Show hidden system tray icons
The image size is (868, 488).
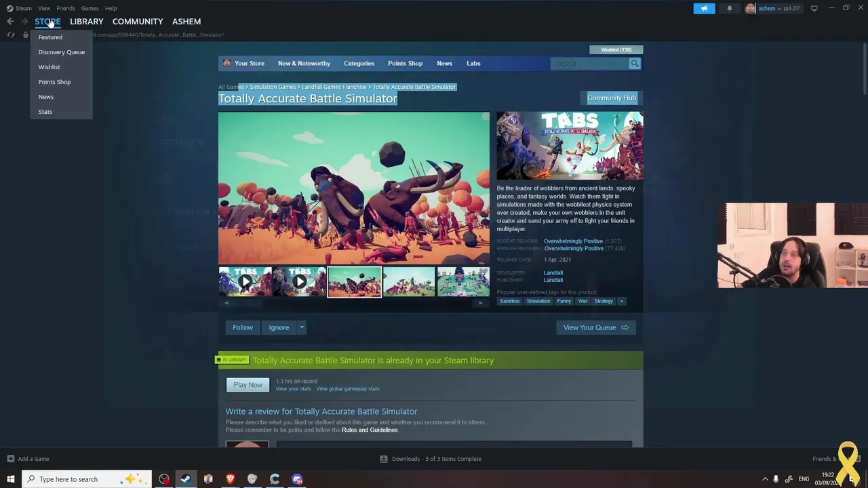point(765,479)
